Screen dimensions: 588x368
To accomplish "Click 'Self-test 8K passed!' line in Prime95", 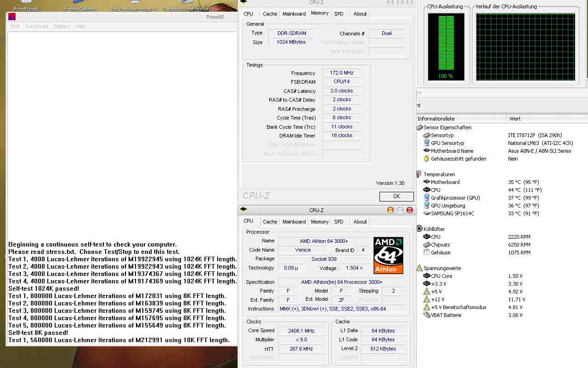I will point(38,333).
